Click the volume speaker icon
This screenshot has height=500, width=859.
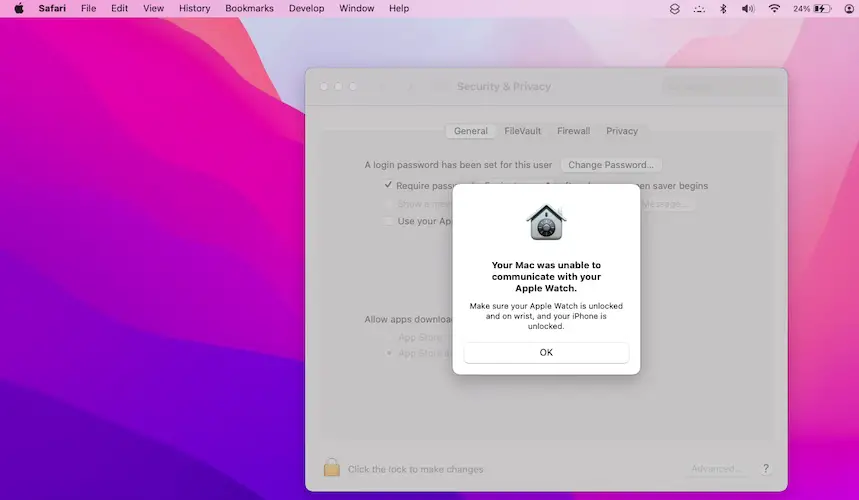coord(748,8)
